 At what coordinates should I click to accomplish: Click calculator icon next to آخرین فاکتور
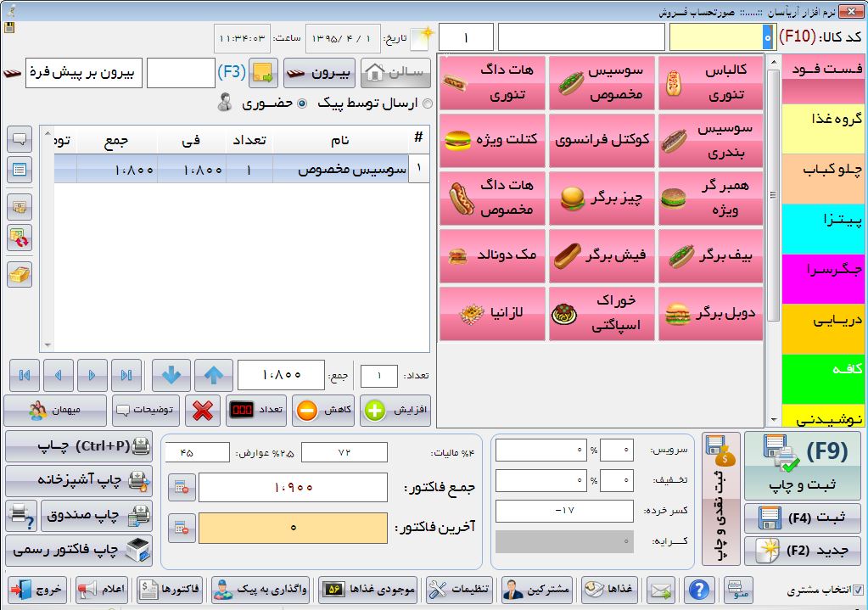pyautogui.click(x=182, y=528)
